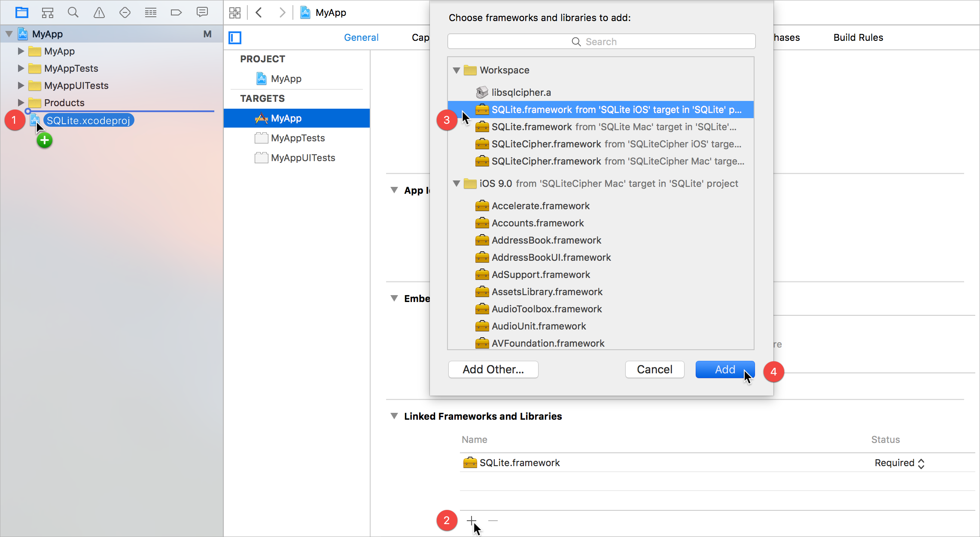Go back with the left chevron
The height and width of the screenshot is (537, 980).
pyautogui.click(x=259, y=12)
